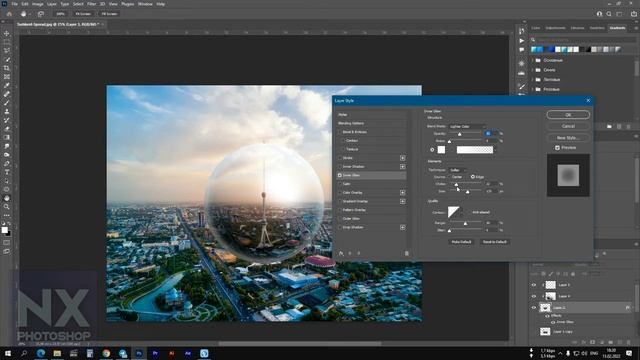Select the Type tool
This screenshot has width=640, height=360.
click(x=7, y=172)
